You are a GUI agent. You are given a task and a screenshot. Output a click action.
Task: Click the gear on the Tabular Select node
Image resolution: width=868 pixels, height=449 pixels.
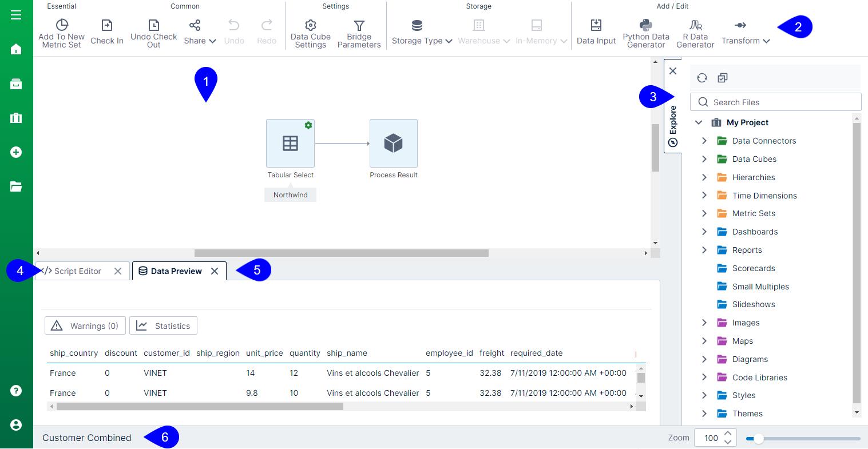coord(308,125)
